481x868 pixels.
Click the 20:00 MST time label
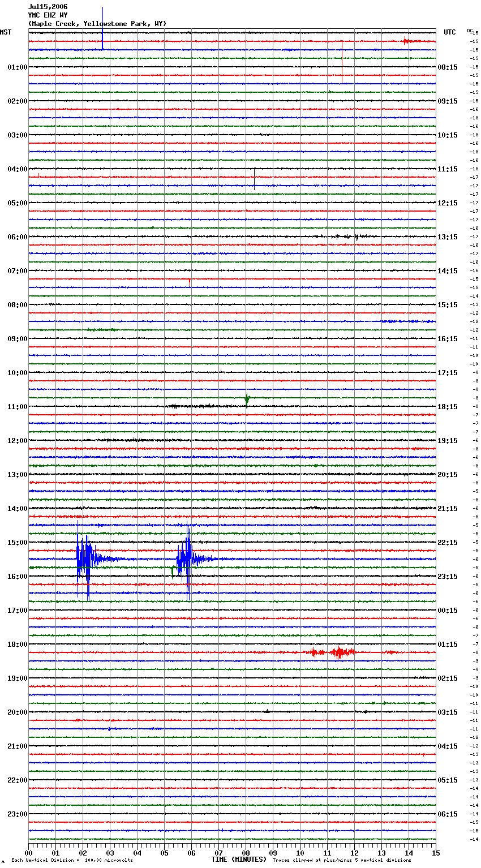point(18,712)
